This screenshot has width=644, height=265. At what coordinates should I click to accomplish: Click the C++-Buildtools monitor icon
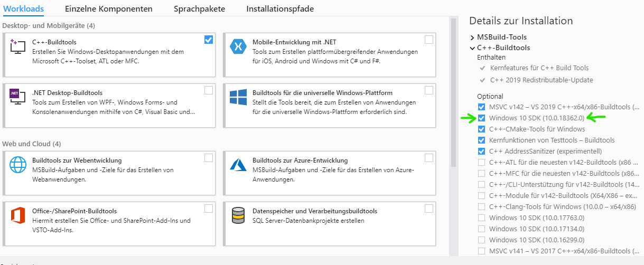pyautogui.click(x=18, y=46)
